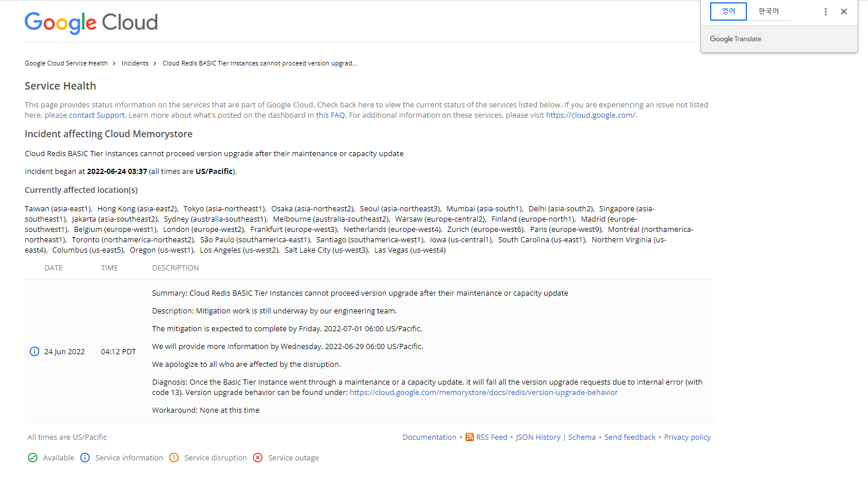Viewport: 868px width, 492px height.
Task: Click the chevron after Incidents breadcrumb
Action: 155,63
